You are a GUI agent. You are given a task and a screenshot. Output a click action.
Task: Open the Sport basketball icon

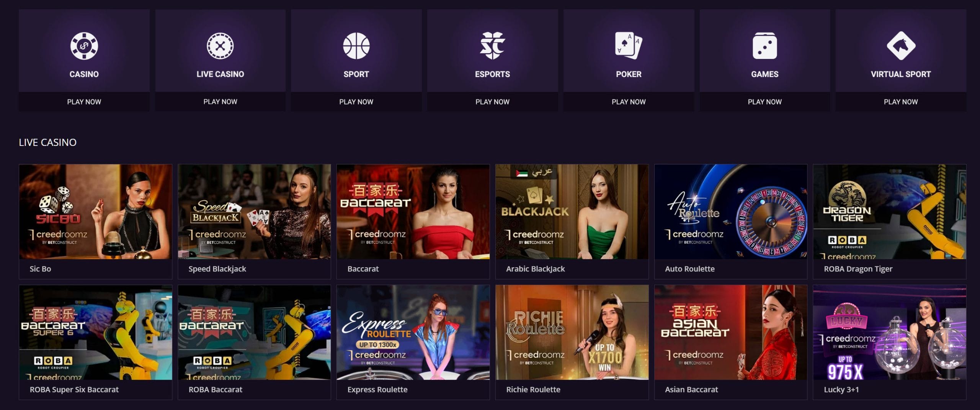click(x=356, y=46)
